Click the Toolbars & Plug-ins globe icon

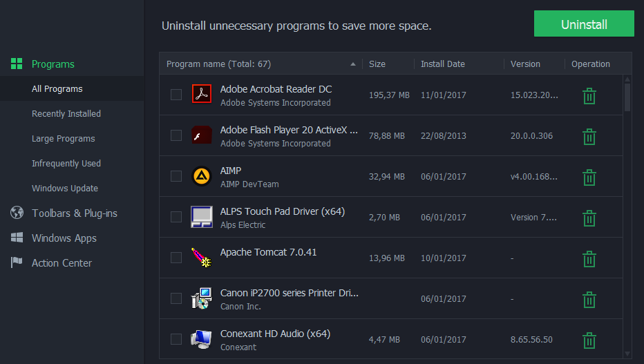coord(17,213)
